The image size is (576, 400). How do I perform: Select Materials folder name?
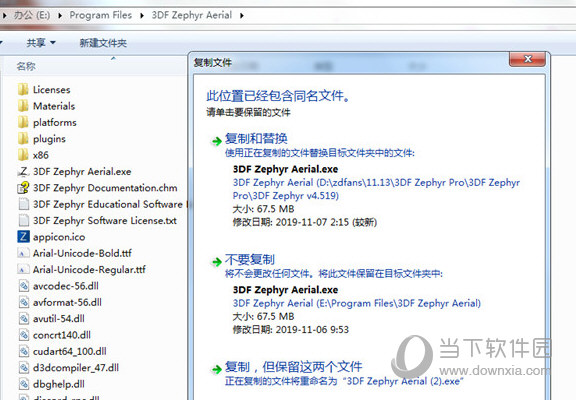pyautogui.click(x=54, y=106)
